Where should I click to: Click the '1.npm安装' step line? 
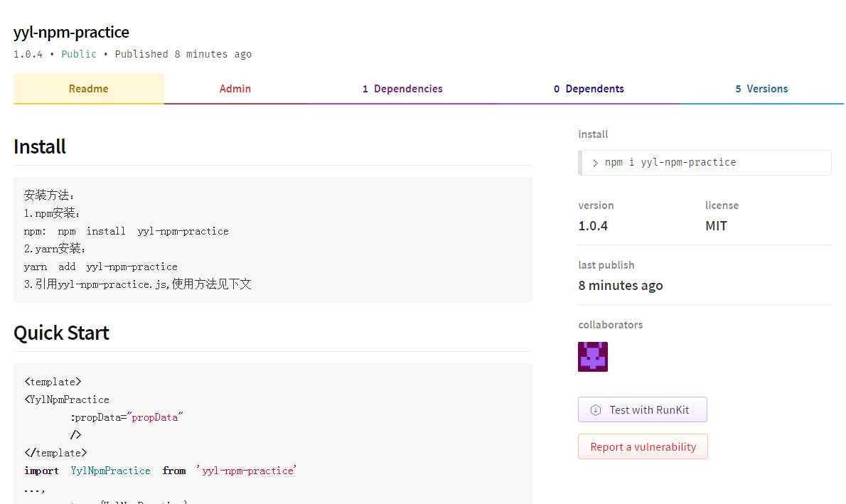click(52, 213)
